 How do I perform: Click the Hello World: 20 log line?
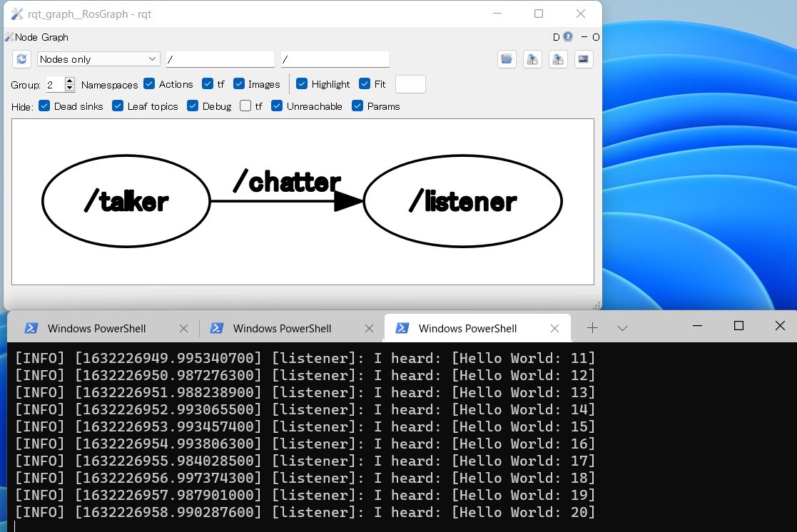[x=305, y=512]
